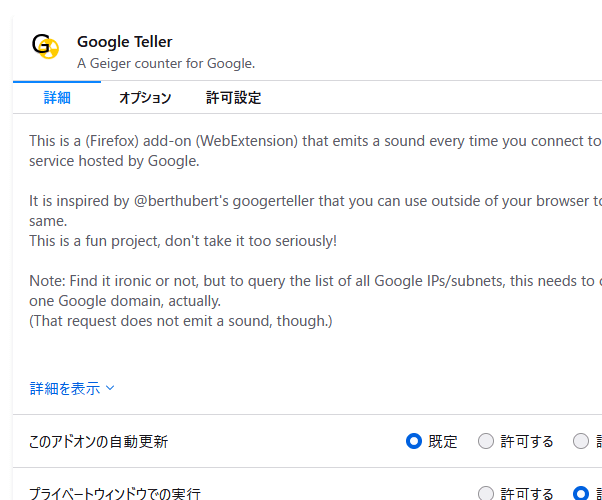Image resolution: width=602 pixels, height=500 pixels.
Task: Click the subtitle A Geiger counter for Google
Action: coord(166,63)
